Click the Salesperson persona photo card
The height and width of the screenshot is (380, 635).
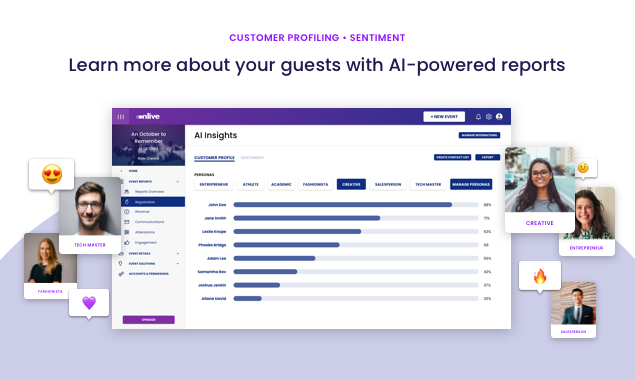[573, 310]
